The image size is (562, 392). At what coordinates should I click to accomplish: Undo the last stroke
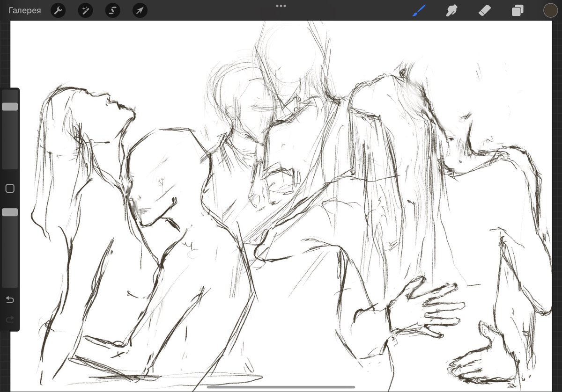10,299
